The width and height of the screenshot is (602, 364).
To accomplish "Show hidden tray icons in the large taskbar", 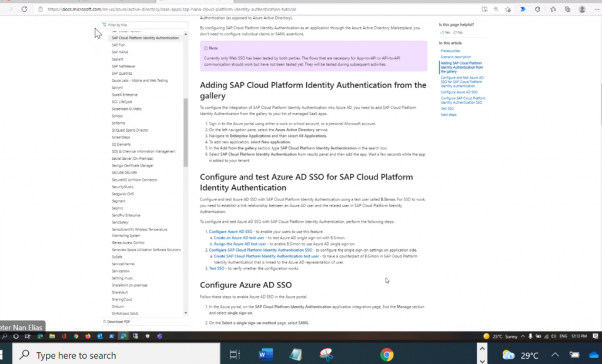I will pyautogui.click(x=555, y=355).
